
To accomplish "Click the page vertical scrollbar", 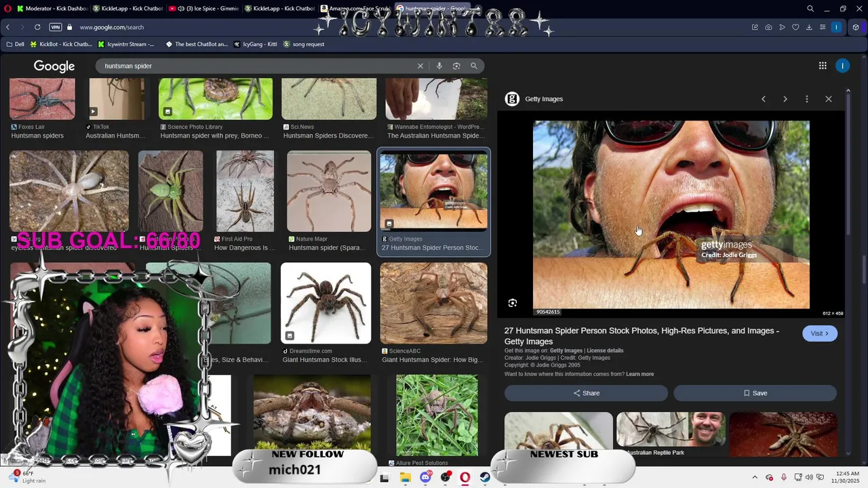I will click(865, 271).
